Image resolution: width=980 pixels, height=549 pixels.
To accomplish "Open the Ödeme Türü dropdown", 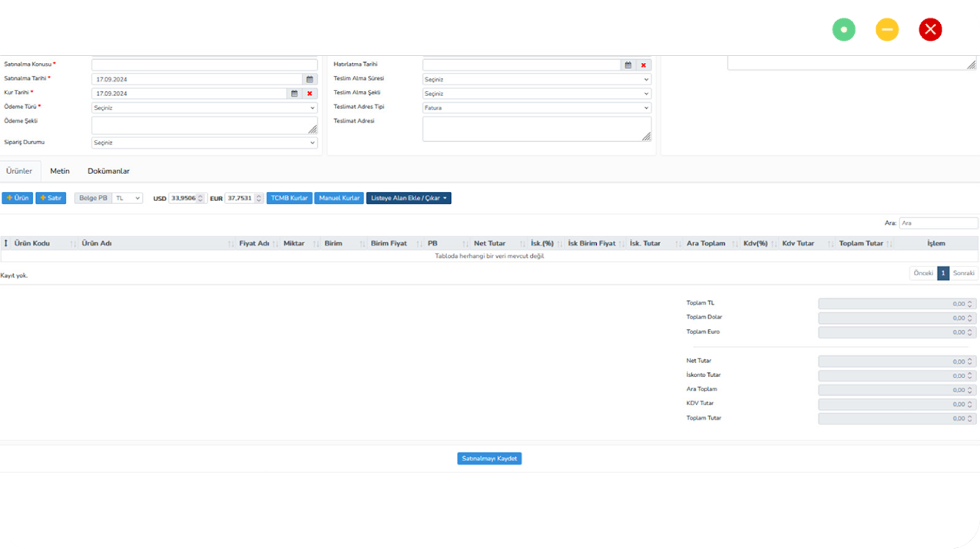I will [204, 108].
